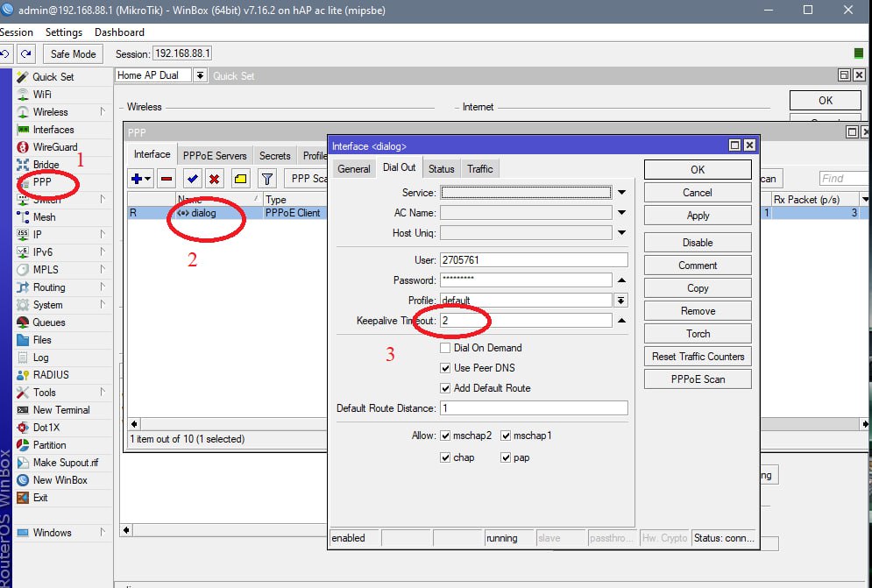Image resolution: width=872 pixels, height=588 pixels.
Task: Click Apply in Interface dialog
Action: (x=698, y=216)
